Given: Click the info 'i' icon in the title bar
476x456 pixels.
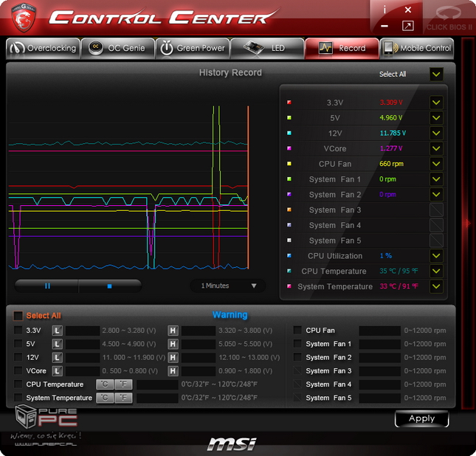Looking at the screenshot, I should [384, 10].
